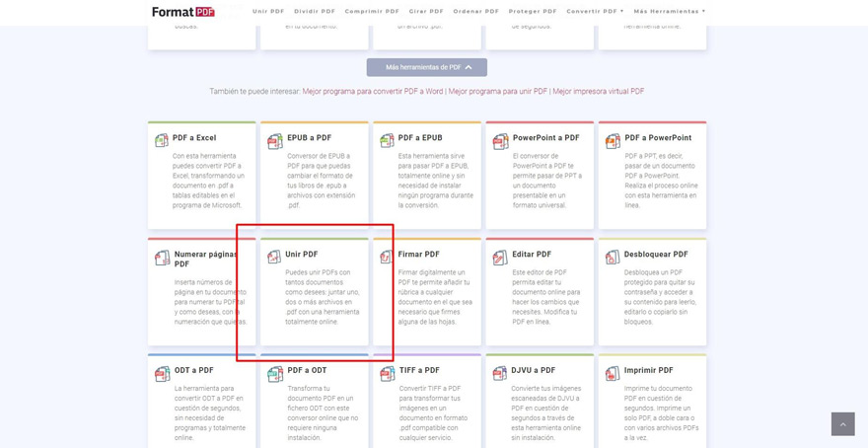Image resolution: width=868 pixels, height=448 pixels.
Task: Follow the Mejor impresora virtual PDF link
Action: (598, 91)
